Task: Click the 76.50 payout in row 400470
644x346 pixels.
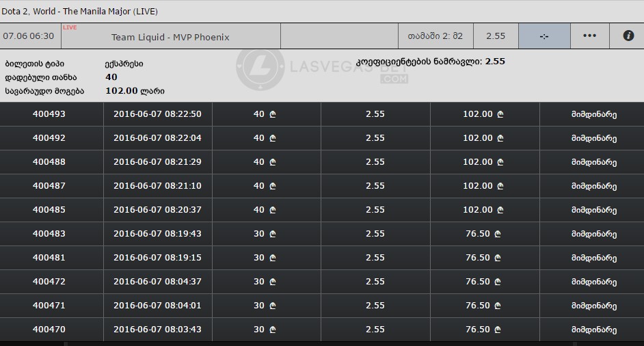Action: pyautogui.click(x=483, y=329)
